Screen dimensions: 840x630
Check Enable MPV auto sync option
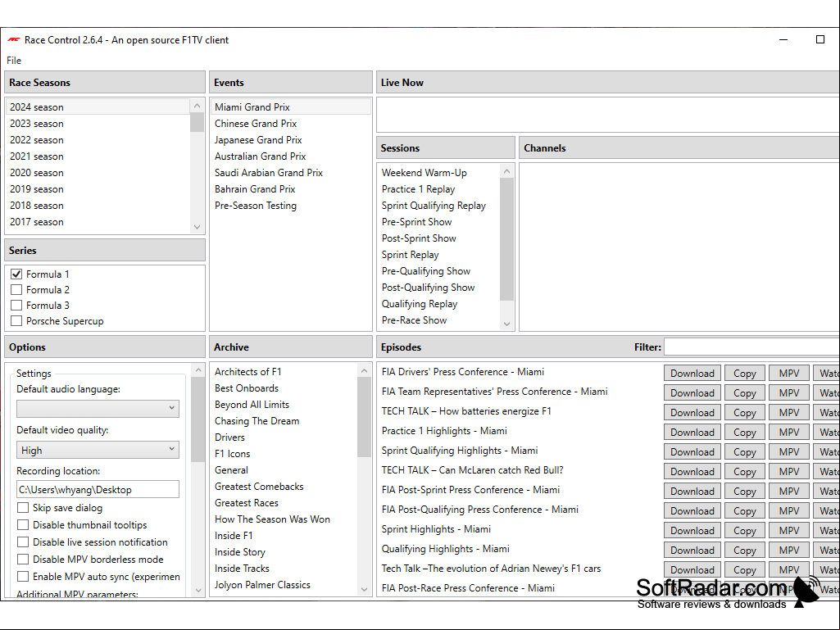pos(23,577)
